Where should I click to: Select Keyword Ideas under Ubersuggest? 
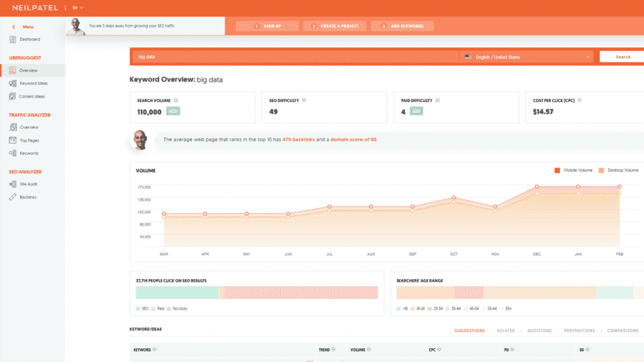(x=33, y=83)
